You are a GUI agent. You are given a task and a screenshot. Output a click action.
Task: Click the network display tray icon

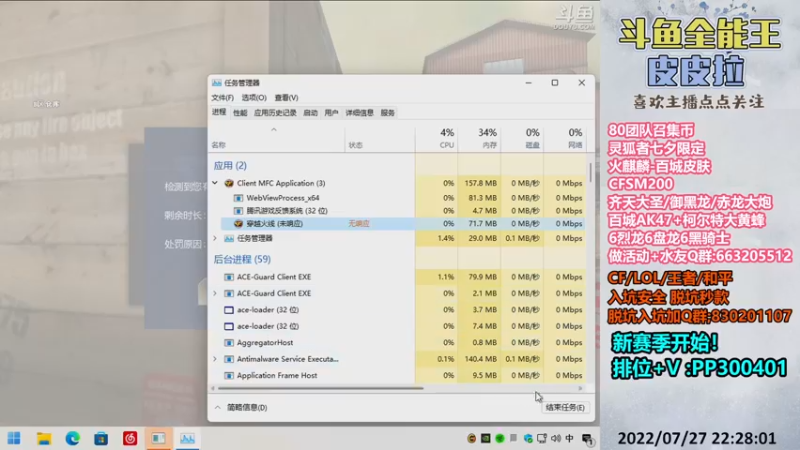[542, 438]
